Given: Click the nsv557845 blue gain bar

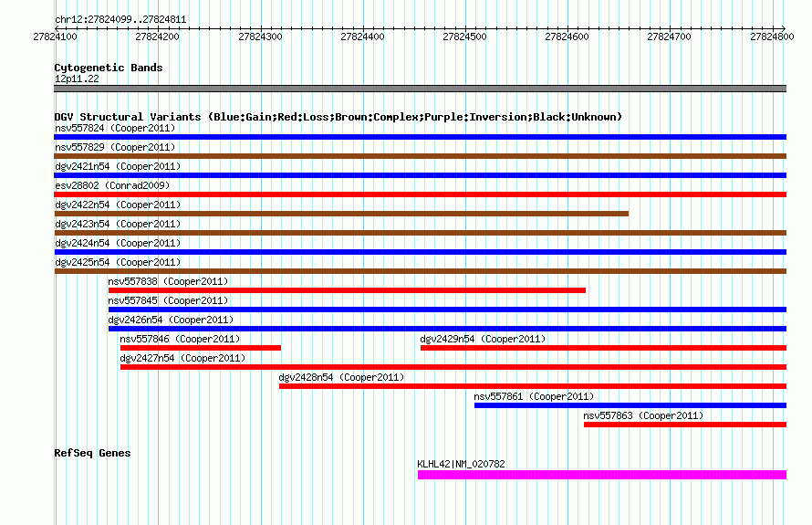Looking at the screenshot, I should 447,310.
